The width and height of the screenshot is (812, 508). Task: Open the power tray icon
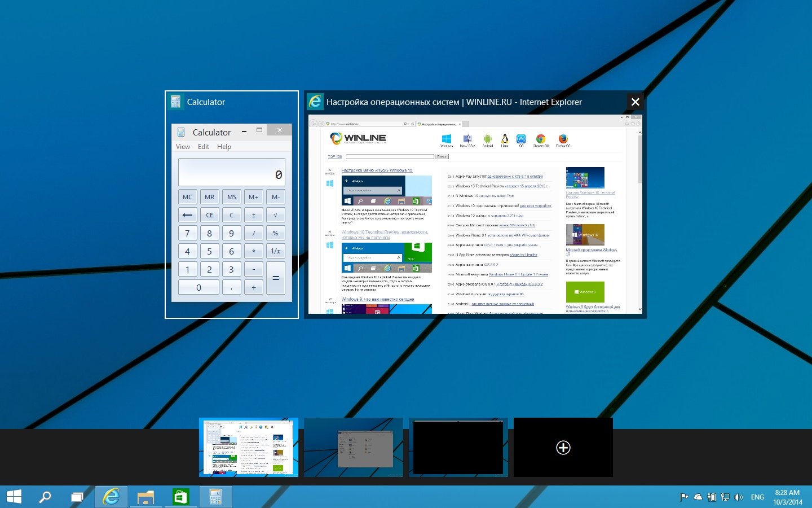712,497
